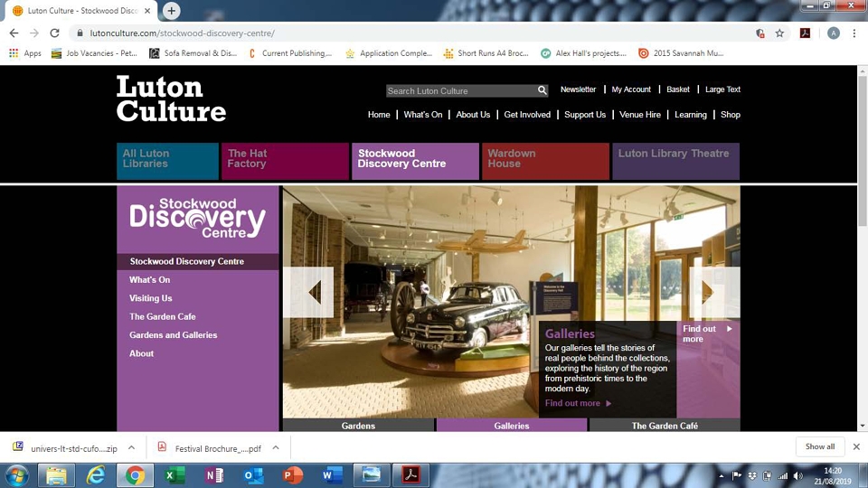Open The Garden Cafe in the sidebar

[x=162, y=316]
